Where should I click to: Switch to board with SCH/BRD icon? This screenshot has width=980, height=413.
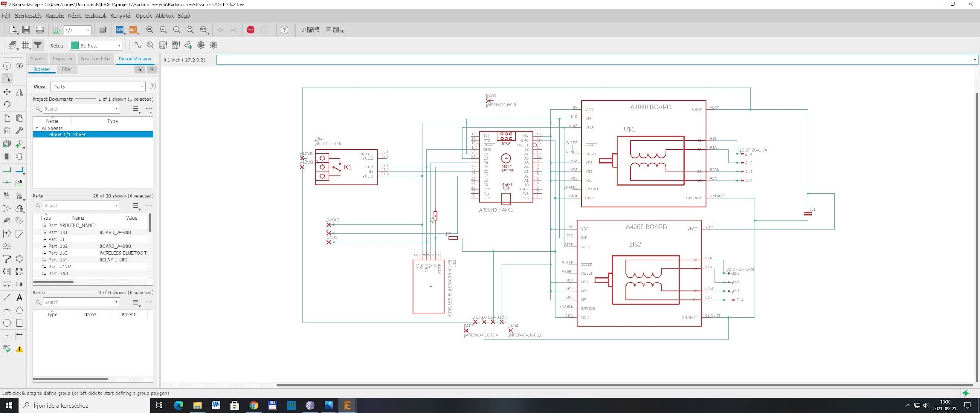56,30
